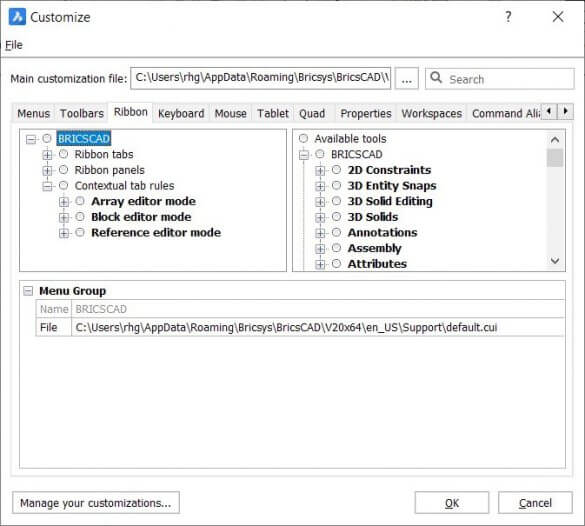Click the circle icon beside Contextual tab rules

coord(63,185)
